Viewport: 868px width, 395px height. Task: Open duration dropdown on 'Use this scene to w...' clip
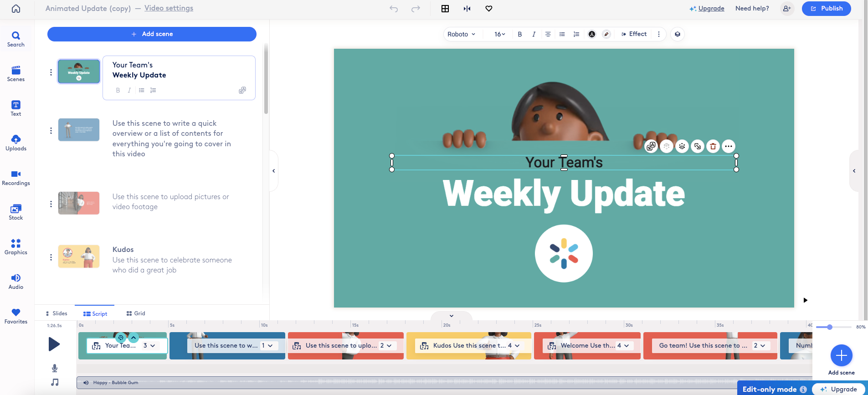(x=267, y=346)
